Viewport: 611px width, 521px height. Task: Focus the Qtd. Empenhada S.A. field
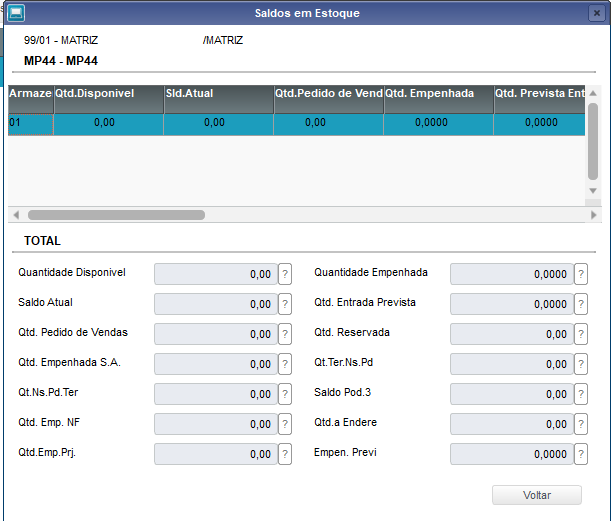pos(216,364)
